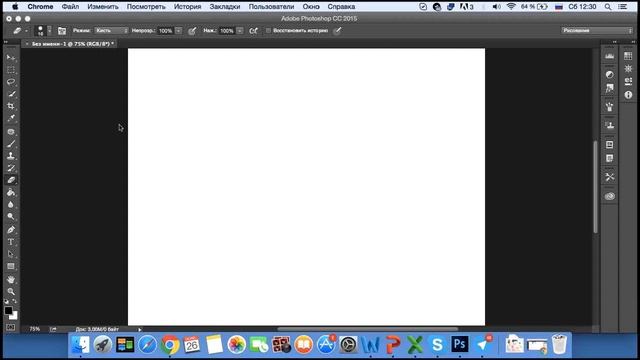The width and height of the screenshot is (640, 360).
Task: Click the Opacity percentage field
Action: coord(166,31)
